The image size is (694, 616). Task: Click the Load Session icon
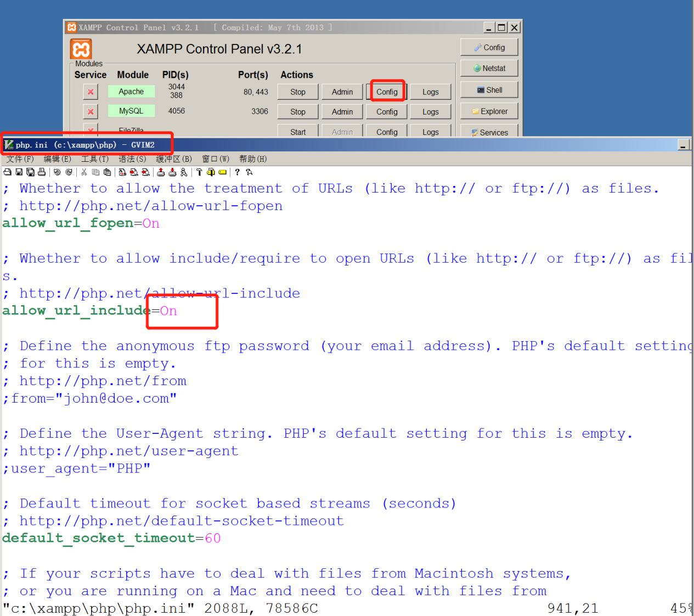[x=161, y=172]
